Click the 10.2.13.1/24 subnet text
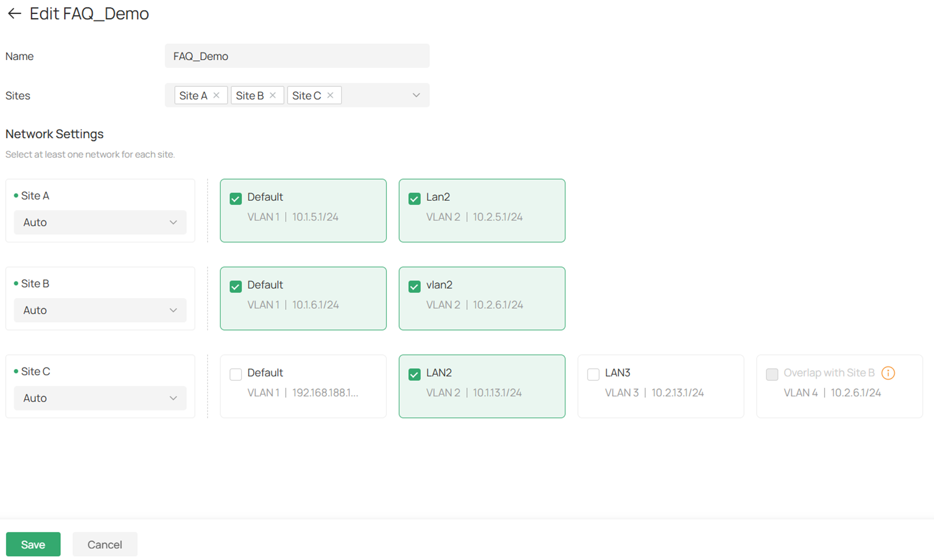This screenshot has height=560, width=934. pyautogui.click(x=677, y=393)
